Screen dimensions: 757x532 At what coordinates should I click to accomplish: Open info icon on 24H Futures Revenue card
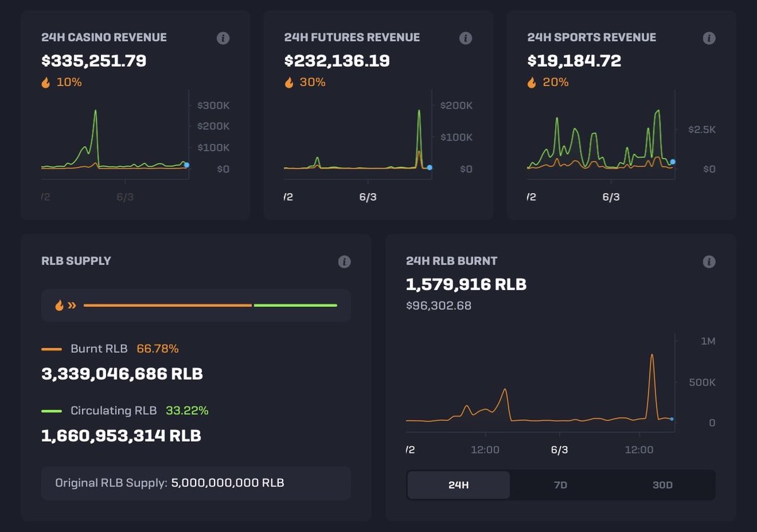[466, 38]
